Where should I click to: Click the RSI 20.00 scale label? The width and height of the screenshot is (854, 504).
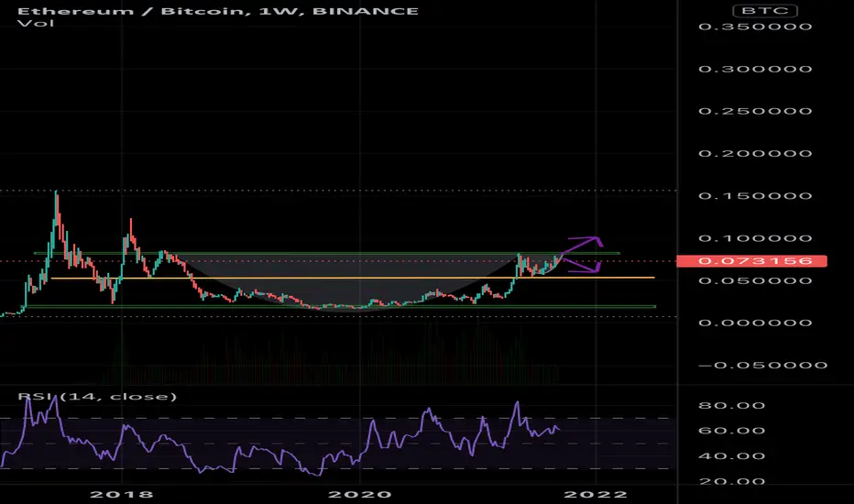[731, 481]
